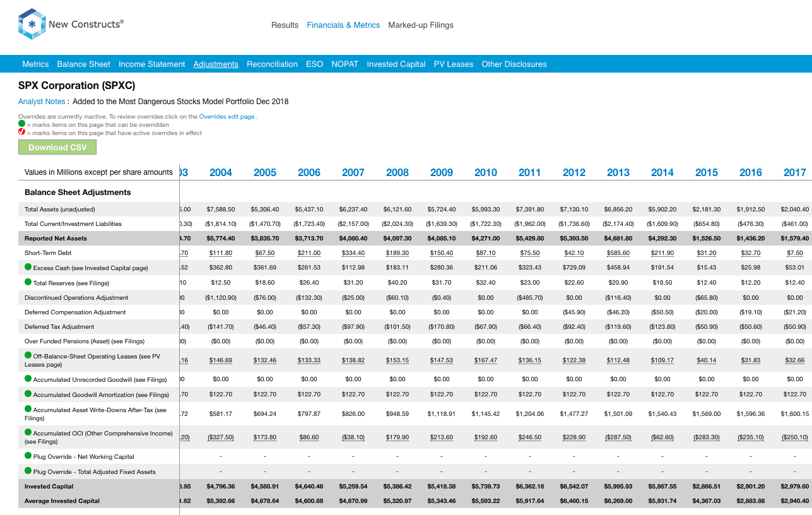
Task: Click the New Constructs logo icon
Action: point(32,25)
